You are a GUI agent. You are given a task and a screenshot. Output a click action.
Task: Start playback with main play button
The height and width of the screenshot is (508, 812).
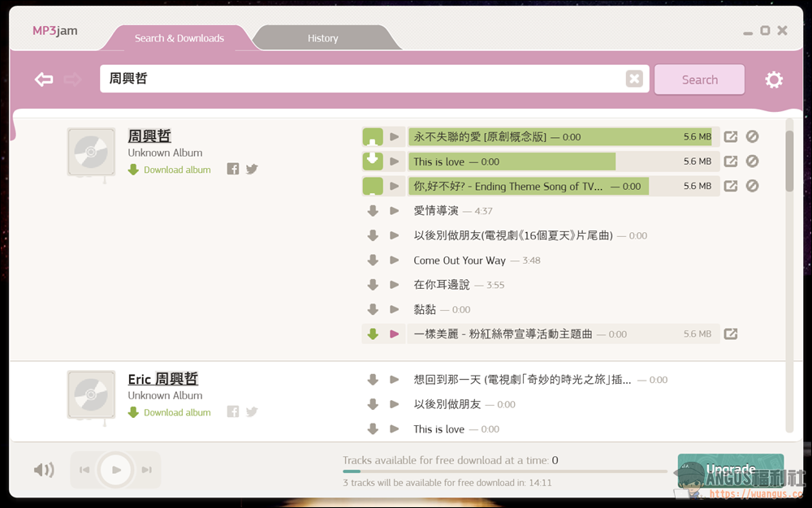[x=116, y=470]
